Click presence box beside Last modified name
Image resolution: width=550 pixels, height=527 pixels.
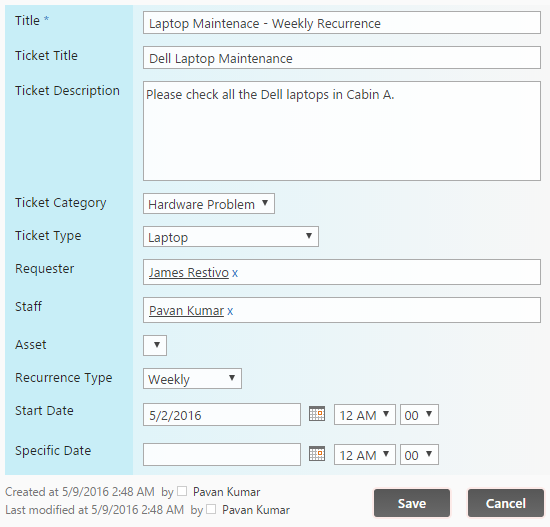coord(211,509)
